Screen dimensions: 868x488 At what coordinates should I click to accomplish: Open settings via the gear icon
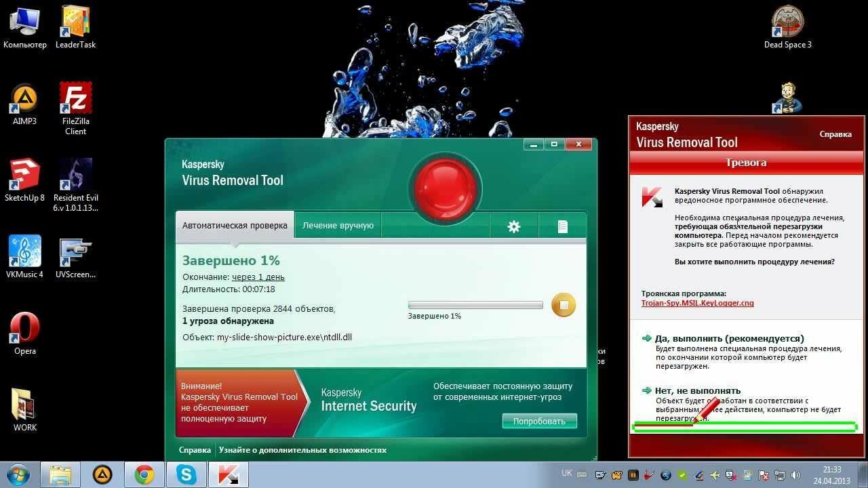pyautogui.click(x=513, y=225)
